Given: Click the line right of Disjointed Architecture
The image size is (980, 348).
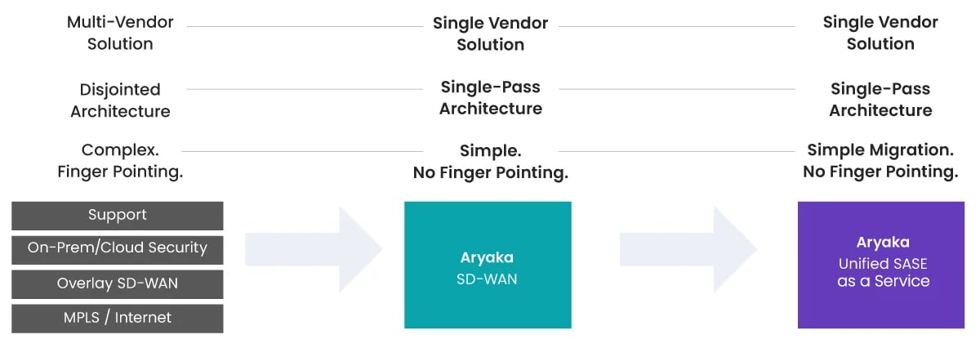Looking at the screenshot, I should [x=304, y=89].
